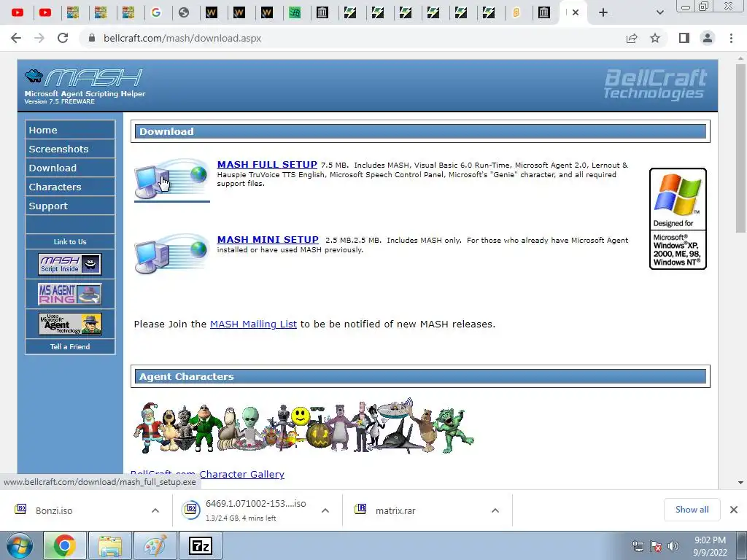Click the Chrome taskbar icon
This screenshot has width=747, height=560.
pyautogui.click(x=65, y=545)
